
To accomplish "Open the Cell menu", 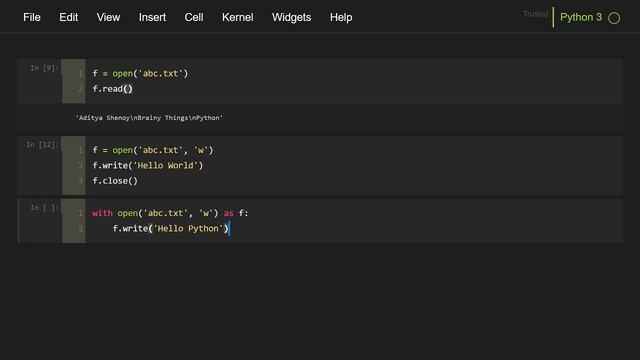I will coord(194,18).
